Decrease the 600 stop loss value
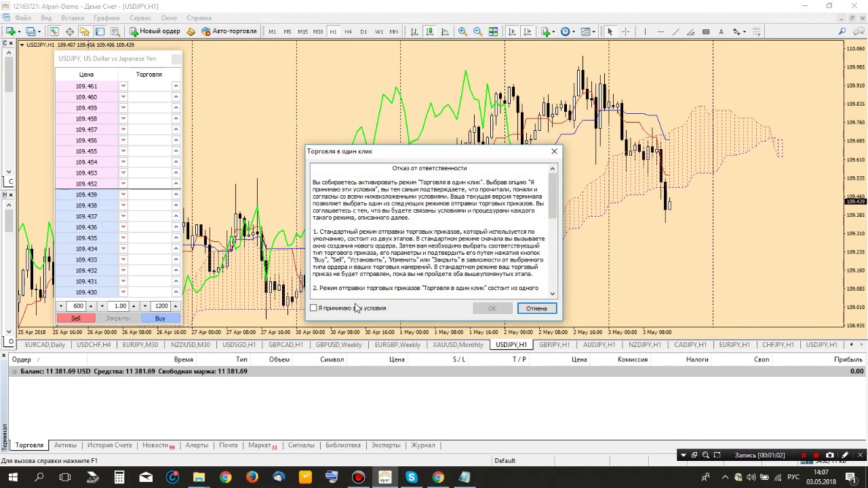The width and height of the screenshot is (868, 488). click(x=60, y=306)
